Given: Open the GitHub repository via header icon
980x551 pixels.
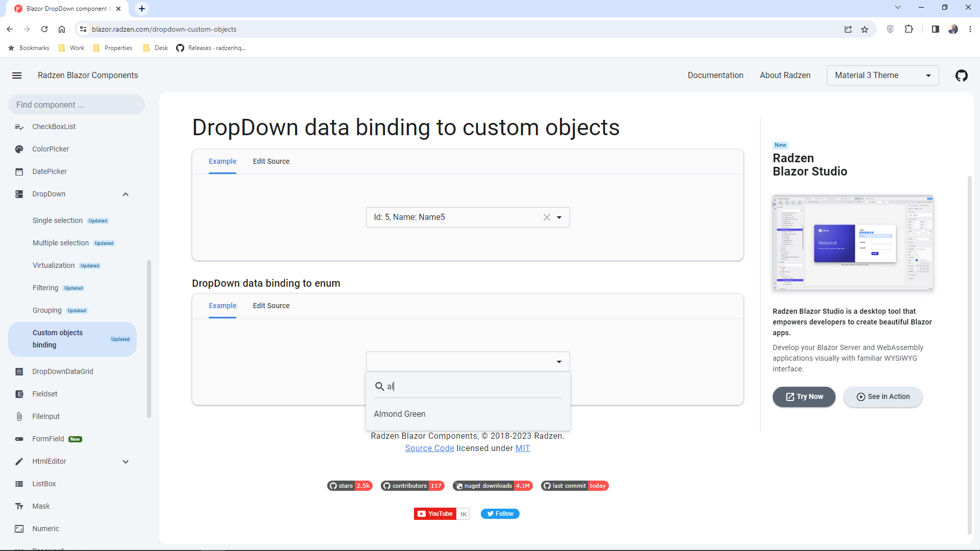Looking at the screenshot, I should (962, 75).
